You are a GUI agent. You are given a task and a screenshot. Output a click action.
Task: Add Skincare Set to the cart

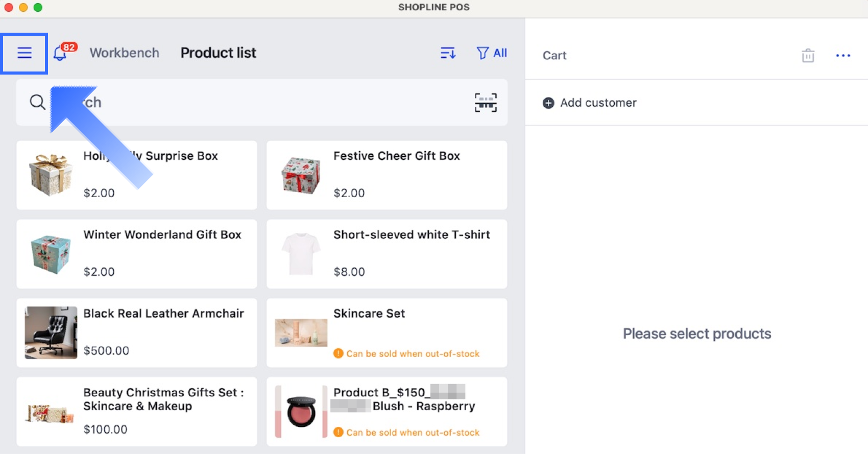click(x=387, y=332)
